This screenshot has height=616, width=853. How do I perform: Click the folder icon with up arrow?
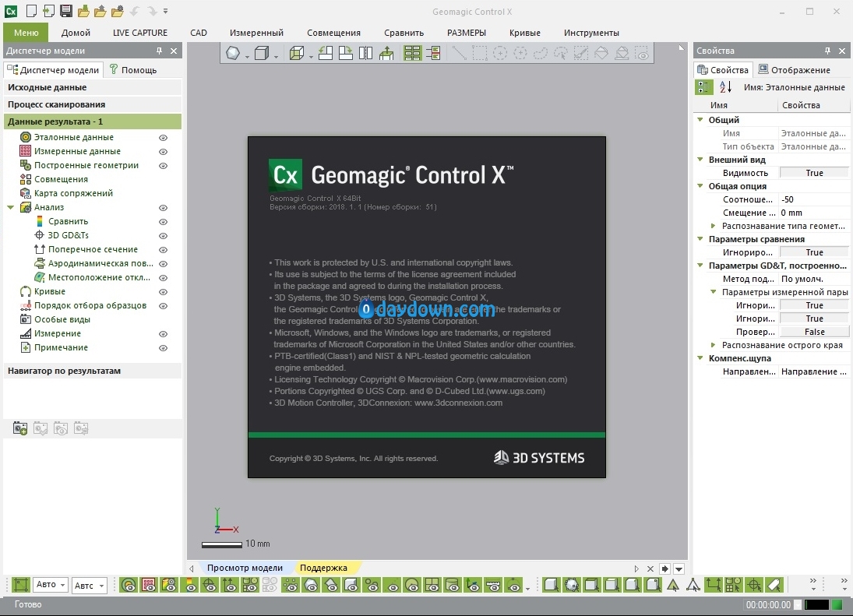(100, 11)
